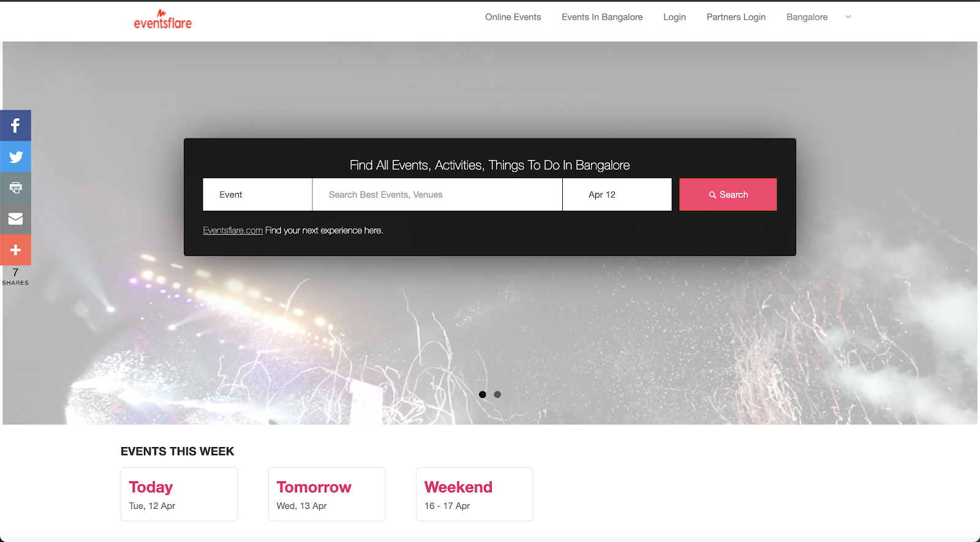Click the 7 shares counter
This screenshot has height=542, width=980.
[15, 276]
